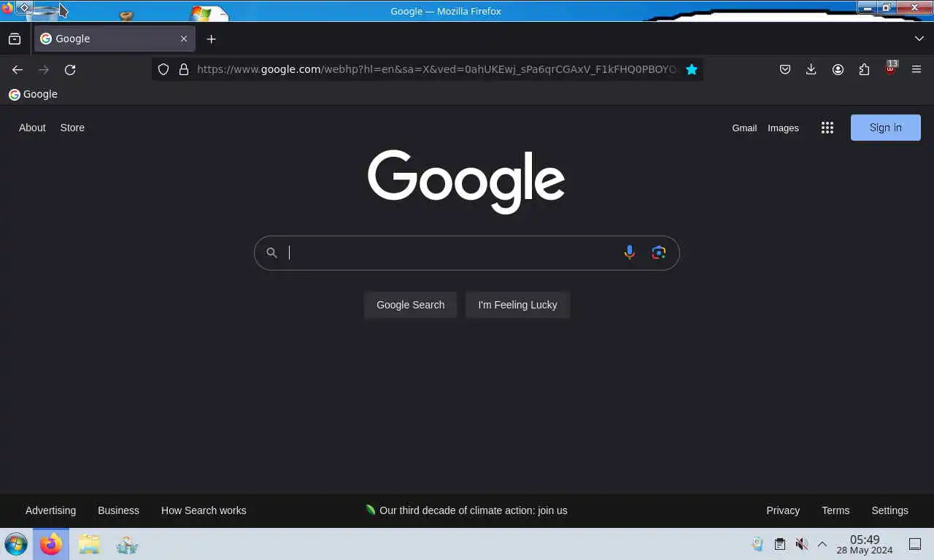Reload the page with the refresh icon
This screenshot has width=934, height=560.
tap(70, 69)
